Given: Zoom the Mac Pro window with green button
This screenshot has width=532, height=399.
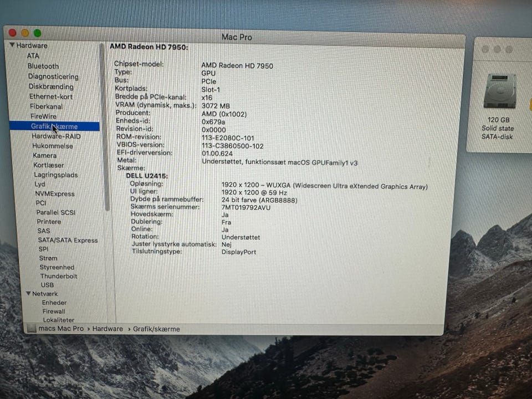Looking at the screenshot, I should tap(37, 33).
